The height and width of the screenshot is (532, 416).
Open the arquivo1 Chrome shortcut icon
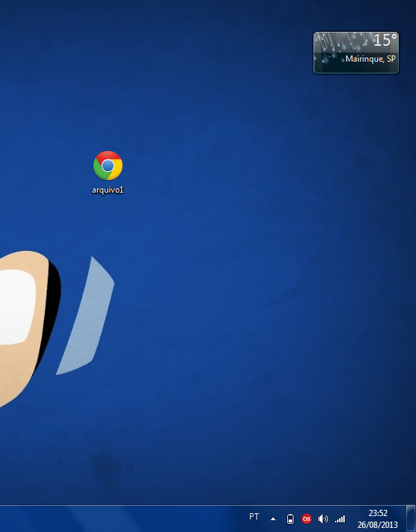(x=108, y=166)
